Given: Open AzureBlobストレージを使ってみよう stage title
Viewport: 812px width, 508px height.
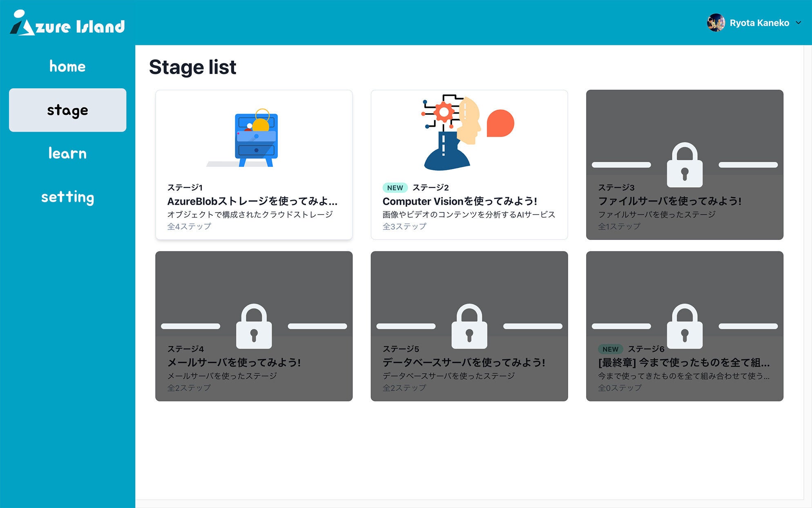Looking at the screenshot, I should [252, 201].
